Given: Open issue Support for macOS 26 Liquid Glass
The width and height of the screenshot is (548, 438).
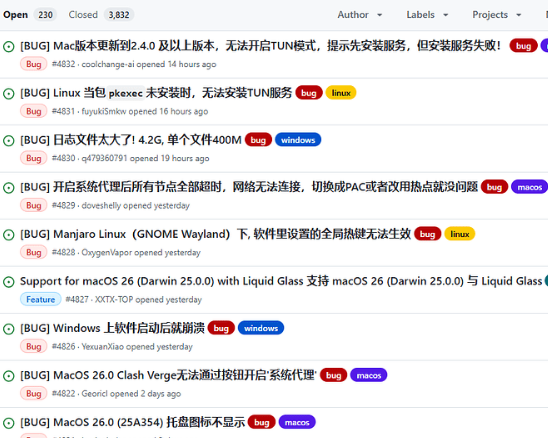Looking at the screenshot, I should click(x=281, y=281).
